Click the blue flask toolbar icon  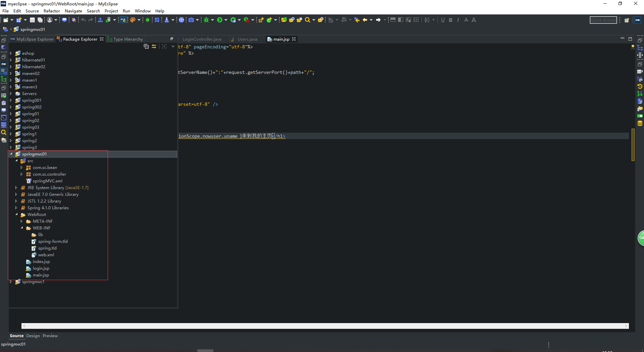[167, 20]
